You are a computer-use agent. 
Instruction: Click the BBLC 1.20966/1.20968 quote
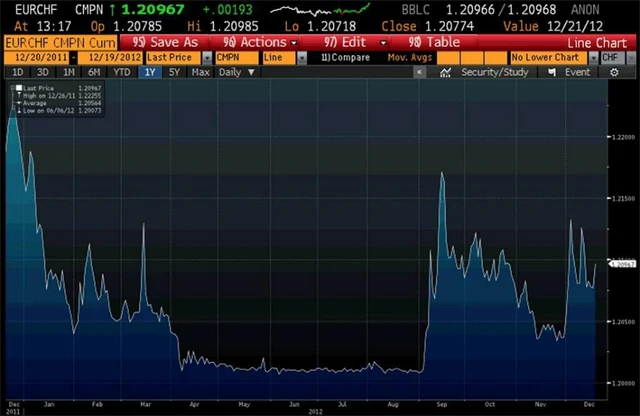click(479, 9)
